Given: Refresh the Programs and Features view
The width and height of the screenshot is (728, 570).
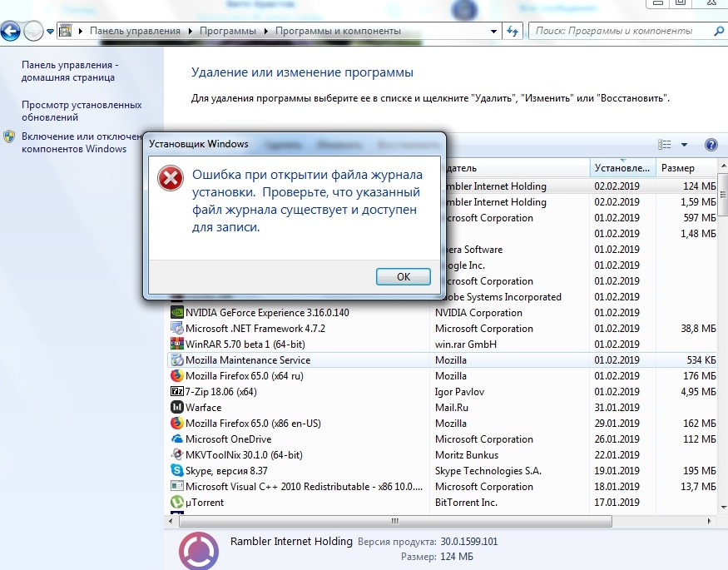Looking at the screenshot, I should tap(513, 31).
